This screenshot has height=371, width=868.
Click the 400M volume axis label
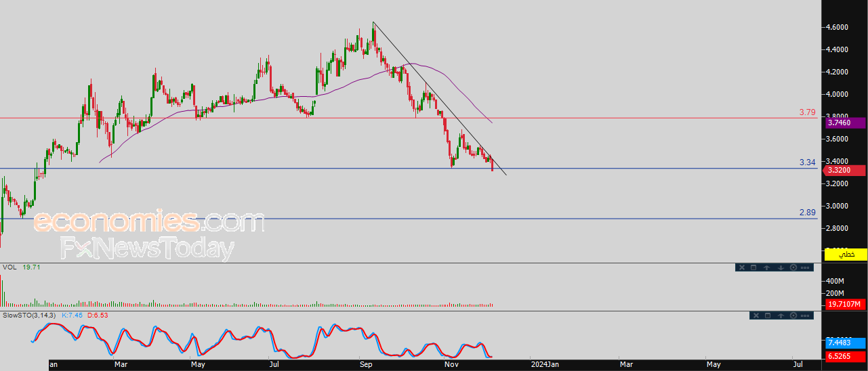point(834,280)
